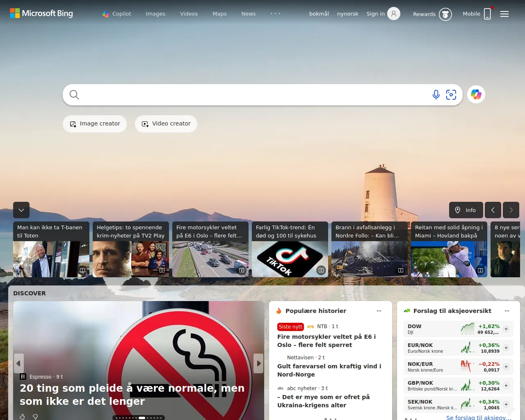Open Image creator
The height and width of the screenshot is (420, 525).
[x=95, y=124]
